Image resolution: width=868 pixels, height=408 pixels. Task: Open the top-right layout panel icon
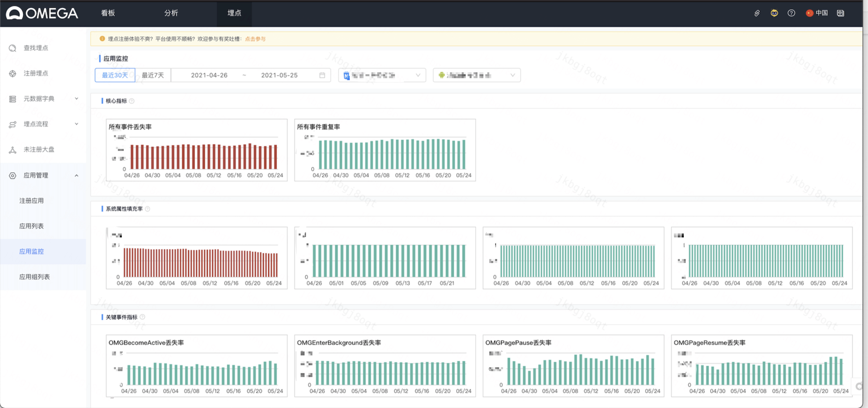840,13
